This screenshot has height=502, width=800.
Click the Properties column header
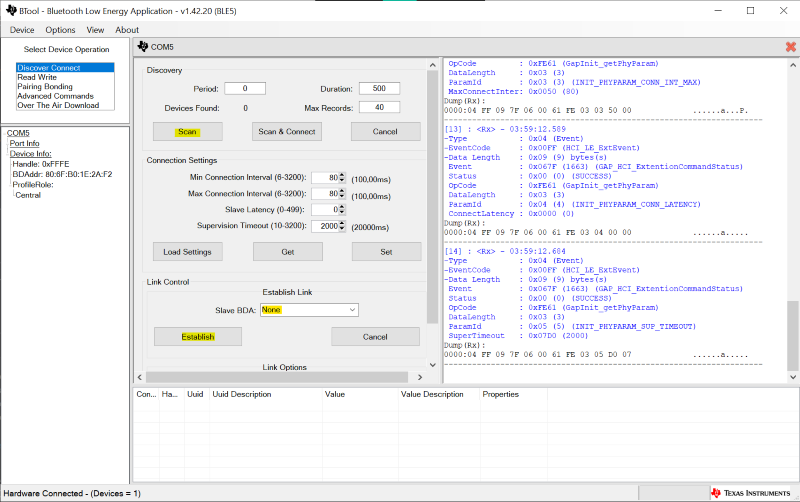[513, 394]
